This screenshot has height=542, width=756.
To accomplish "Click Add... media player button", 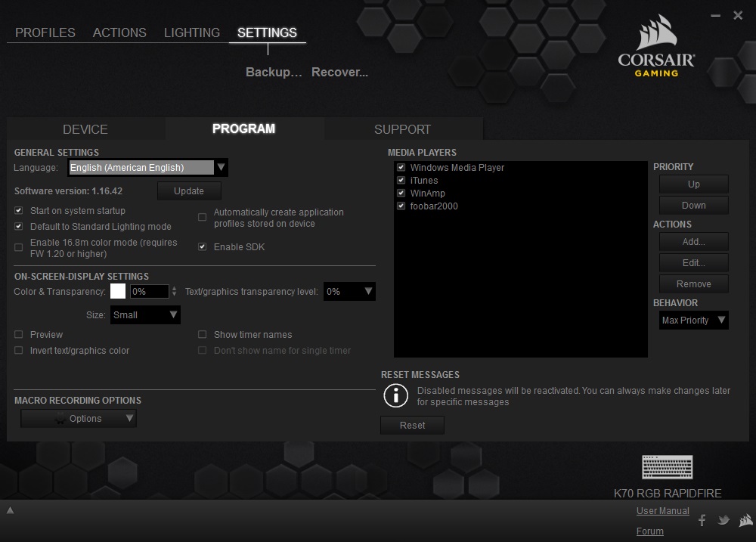I will point(693,242).
